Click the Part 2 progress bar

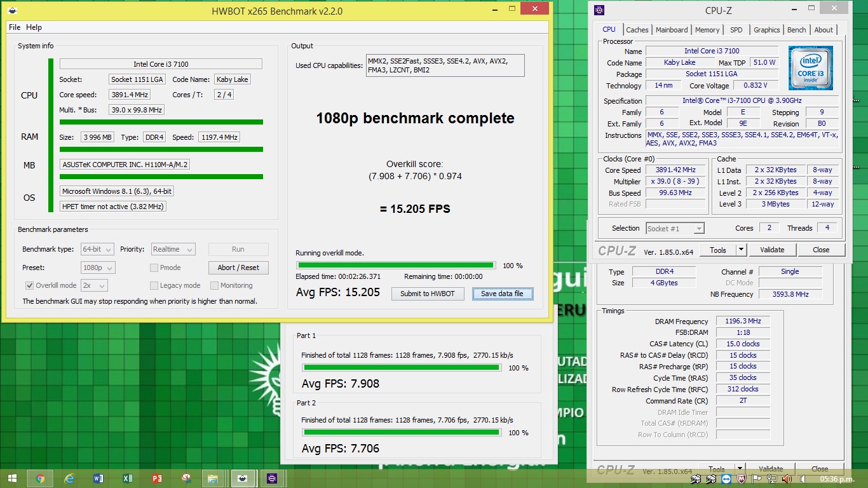402,432
